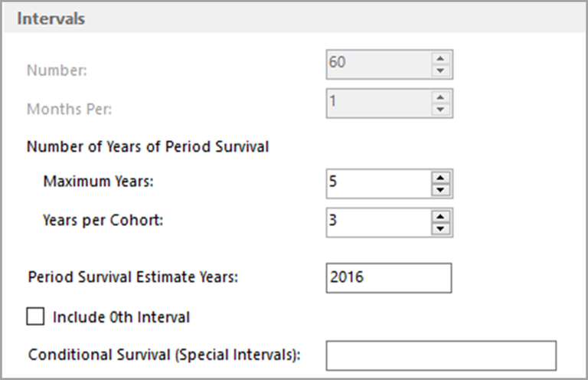Viewport: 588px width, 380px height.
Task: Click the Period Survival Estimate Years label
Action: tap(133, 277)
